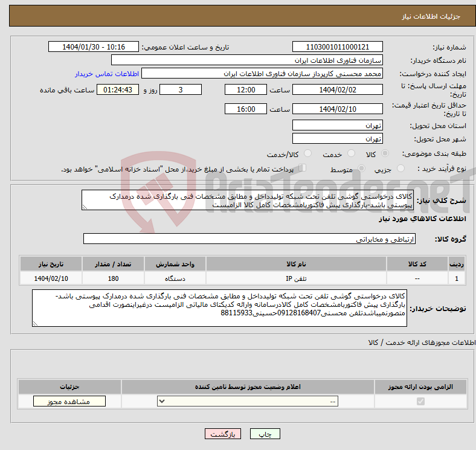The height and width of the screenshot is (450, 476).
Task: Open the license status dropdown
Action: [248, 402]
